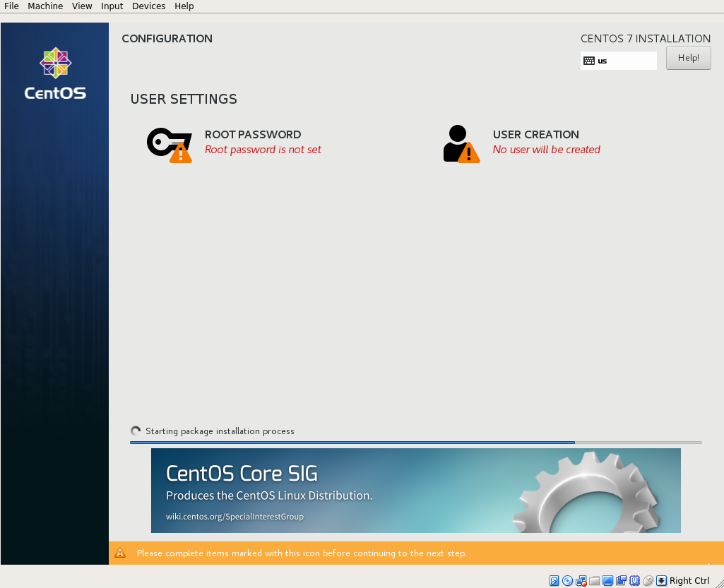This screenshot has width=724, height=588.
Task: Select the ROOT PASSWORD settings link
Action: pos(252,134)
